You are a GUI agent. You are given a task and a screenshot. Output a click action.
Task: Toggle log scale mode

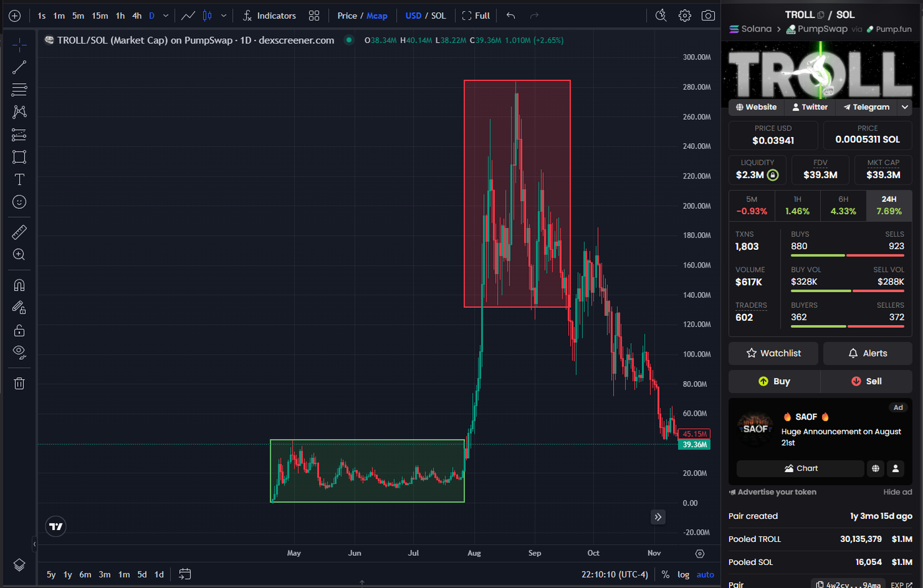coord(684,574)
